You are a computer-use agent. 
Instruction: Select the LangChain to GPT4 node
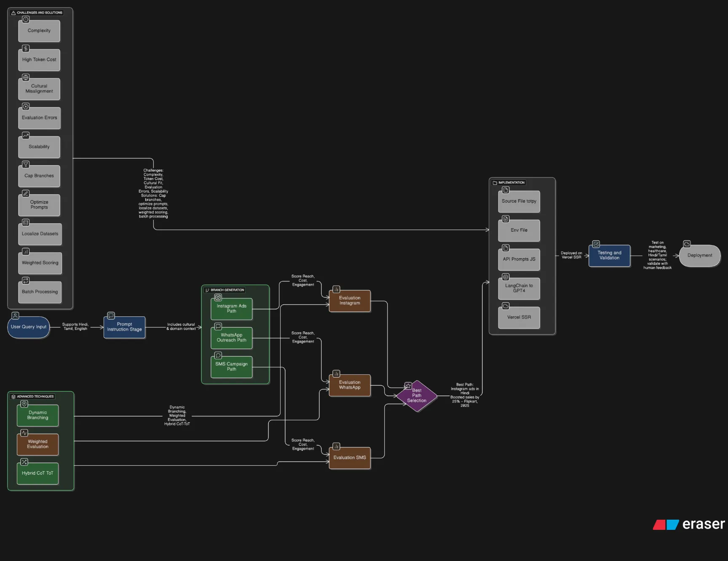pos(519,289)
